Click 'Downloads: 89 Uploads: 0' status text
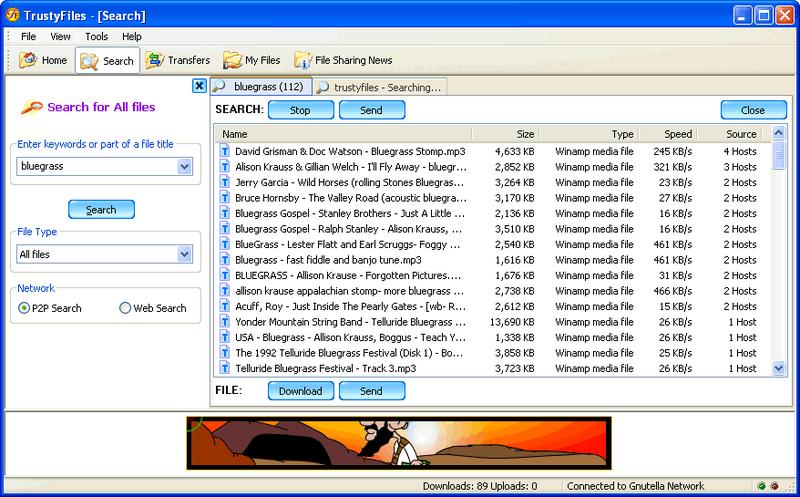This screenshot has height=497, width=800. coord(480,486)
